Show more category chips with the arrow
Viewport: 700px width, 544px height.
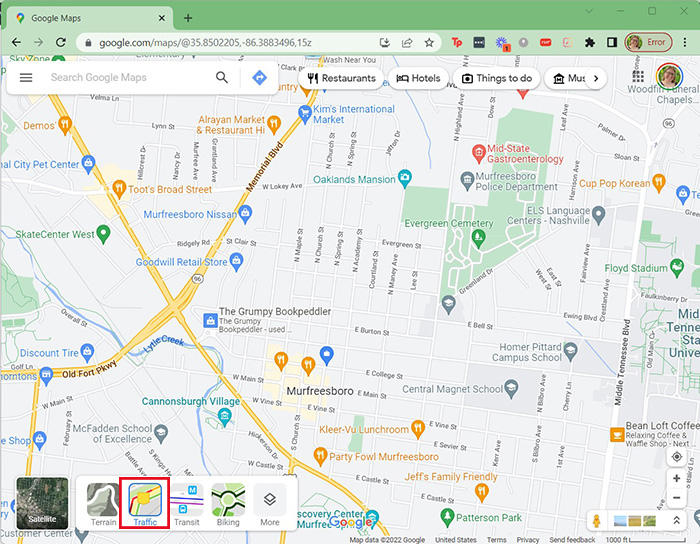coord(596,79)
